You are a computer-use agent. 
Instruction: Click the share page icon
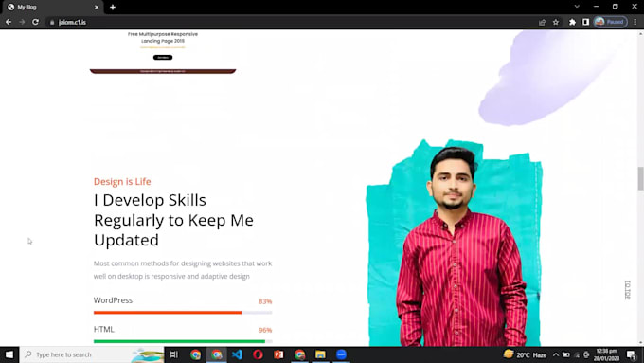[542, 22]
